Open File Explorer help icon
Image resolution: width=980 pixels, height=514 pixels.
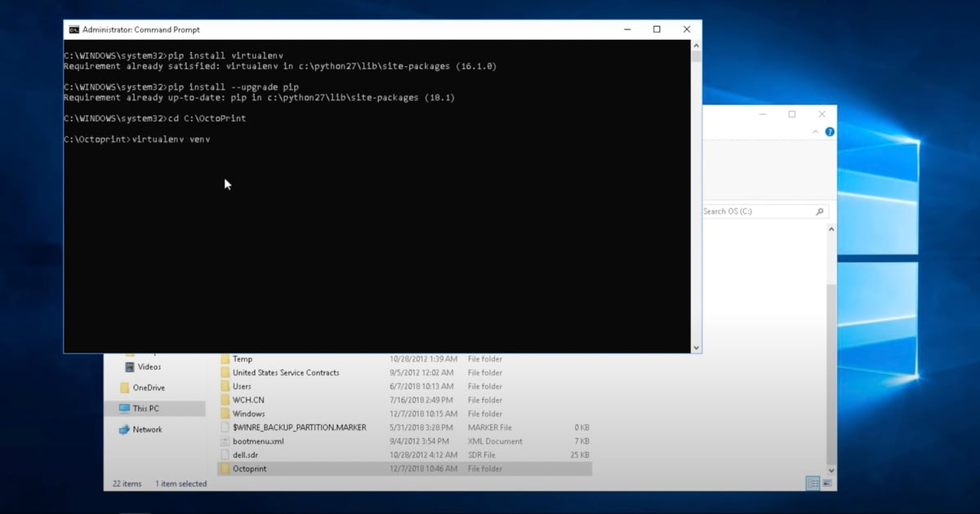pyautogui.click(x=830, y=131)
